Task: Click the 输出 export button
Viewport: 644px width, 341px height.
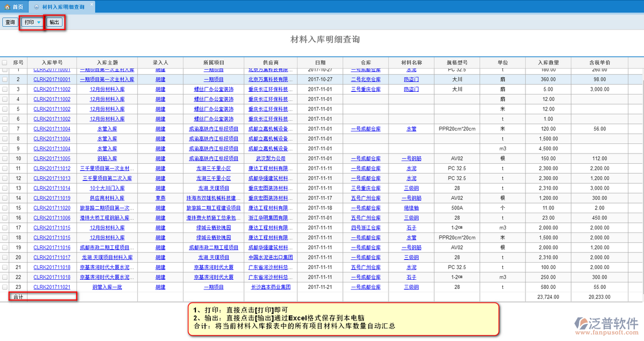Action: coord(54,23)
